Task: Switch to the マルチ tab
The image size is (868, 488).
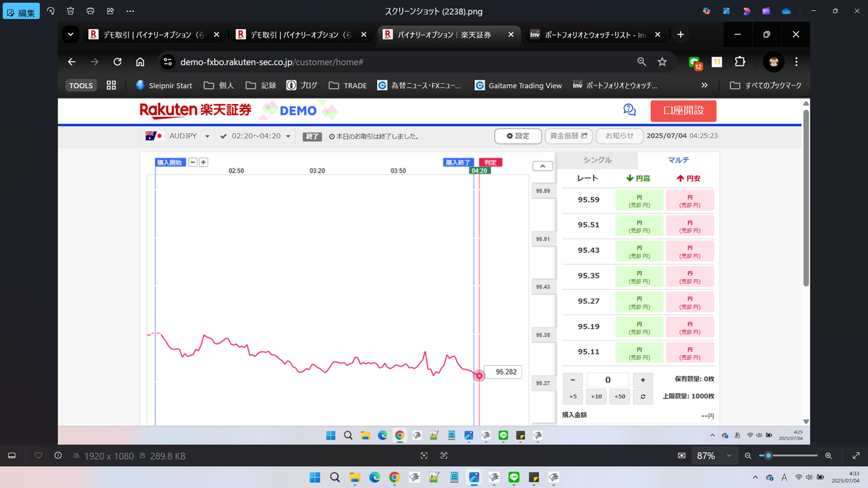Action: tap(678, 160)
